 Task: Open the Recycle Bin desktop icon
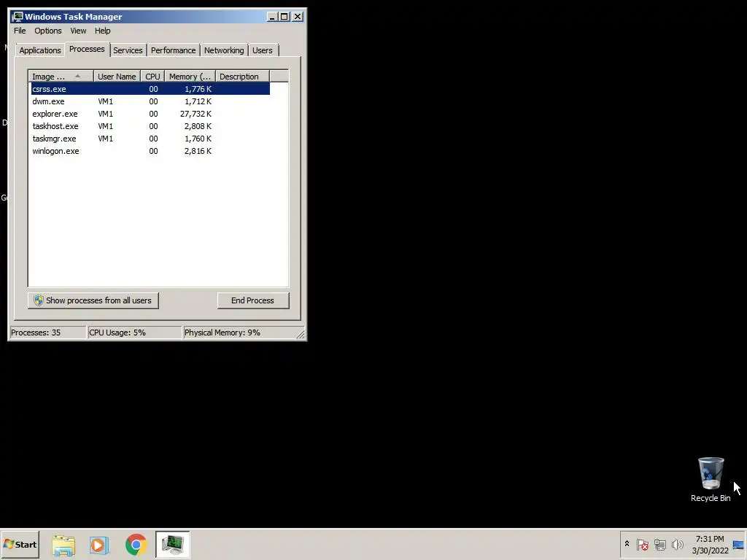pyautogui.click(x=711, y=480)
